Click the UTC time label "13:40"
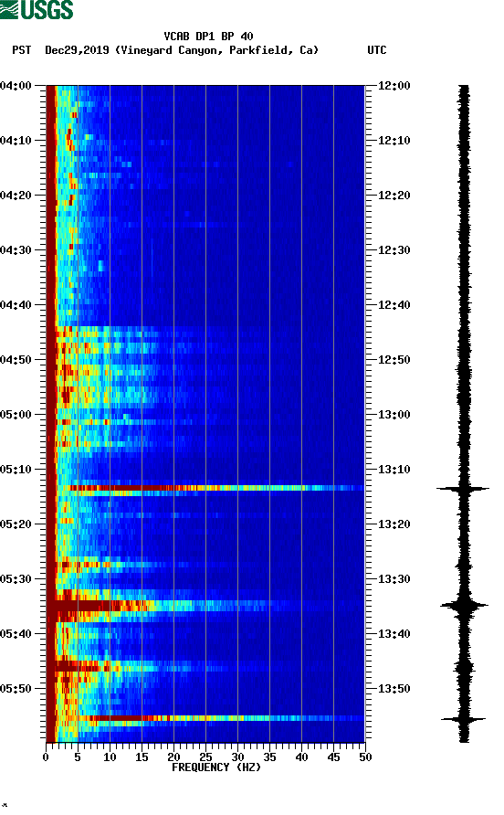The width and height of the screenshot is (504, 815). (x=394, y=633)
